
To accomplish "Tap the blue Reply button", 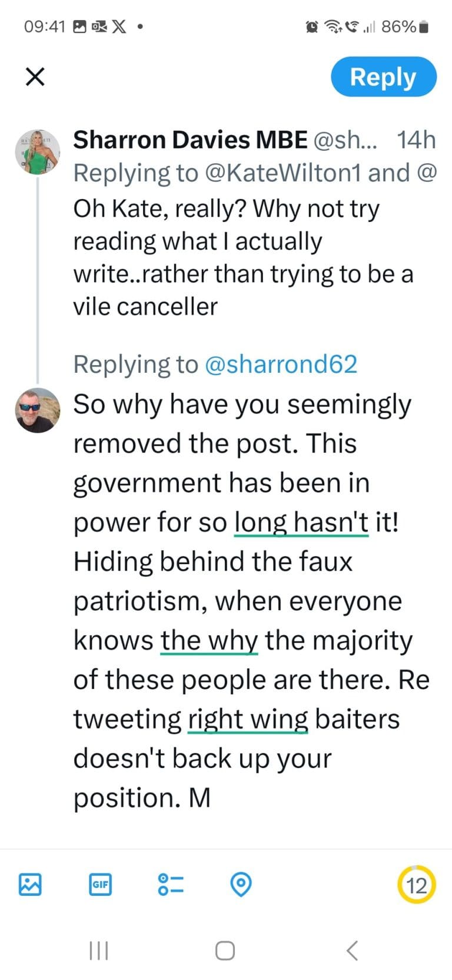I will click(x=383, y=77).
